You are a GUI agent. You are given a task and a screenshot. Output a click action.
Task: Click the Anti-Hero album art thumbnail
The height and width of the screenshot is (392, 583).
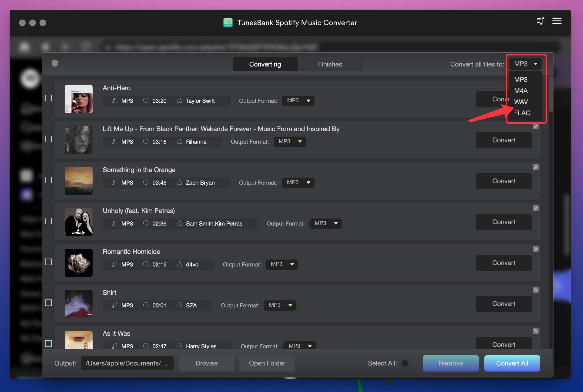79,98
